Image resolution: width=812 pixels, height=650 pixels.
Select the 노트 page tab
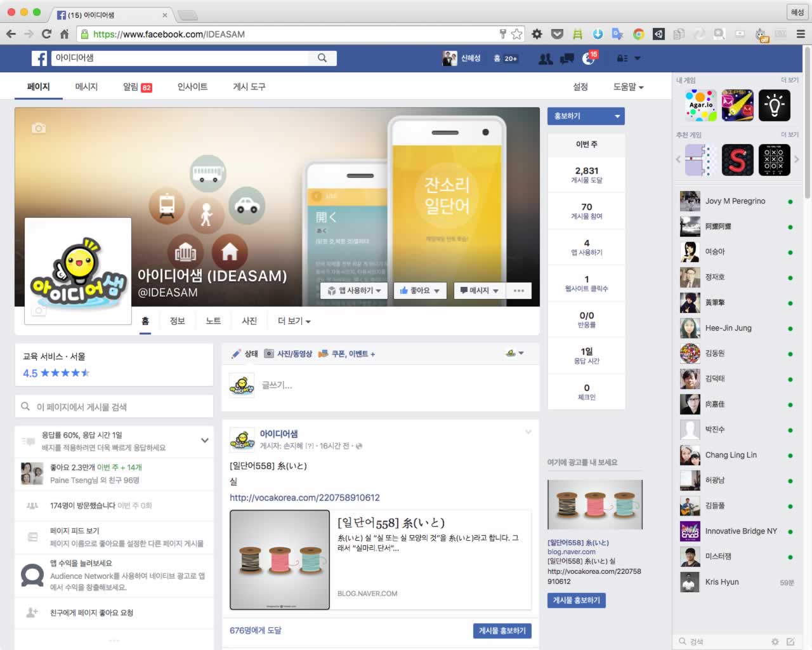213,321
